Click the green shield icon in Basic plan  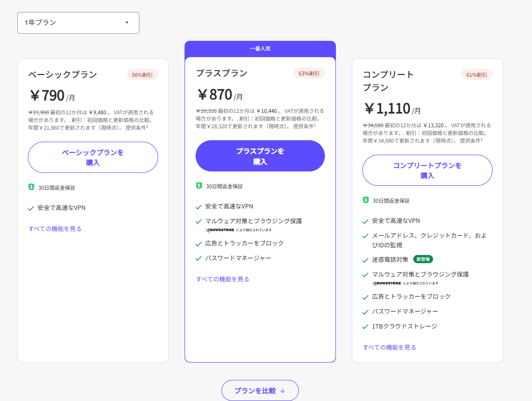click(x=31, y=187)
